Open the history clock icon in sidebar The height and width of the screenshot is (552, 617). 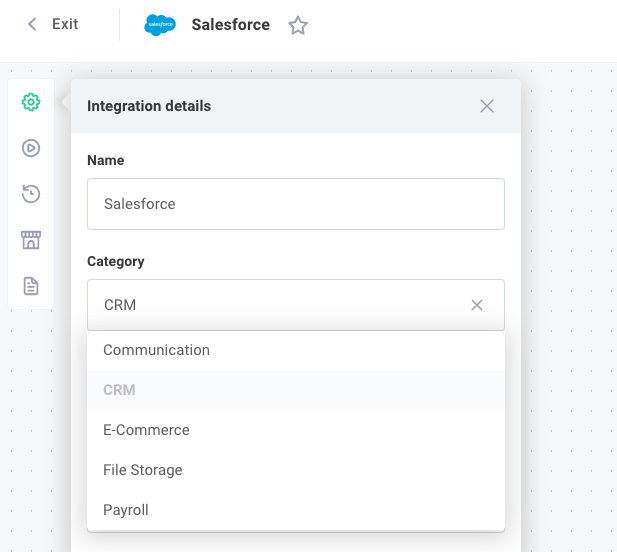point(31,194)
